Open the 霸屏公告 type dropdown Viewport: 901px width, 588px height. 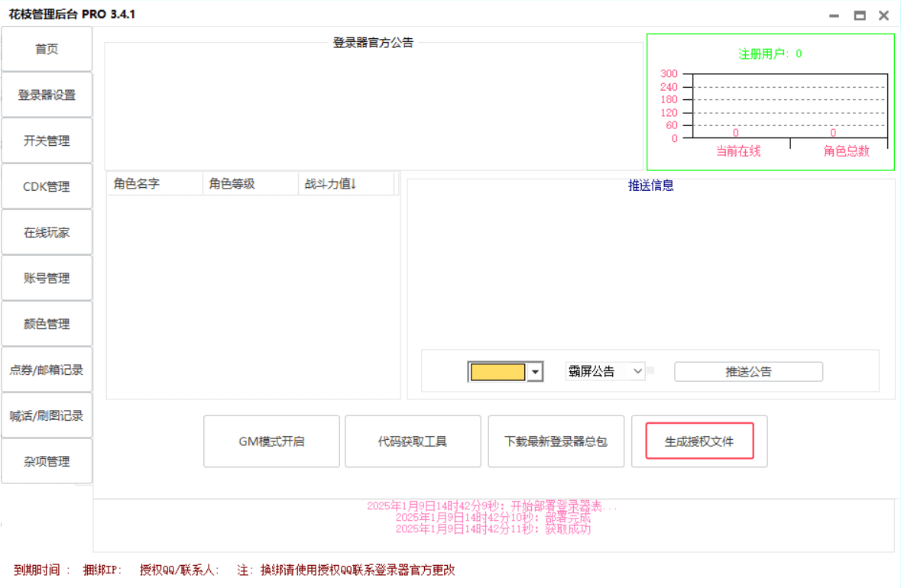coord(604,371)
